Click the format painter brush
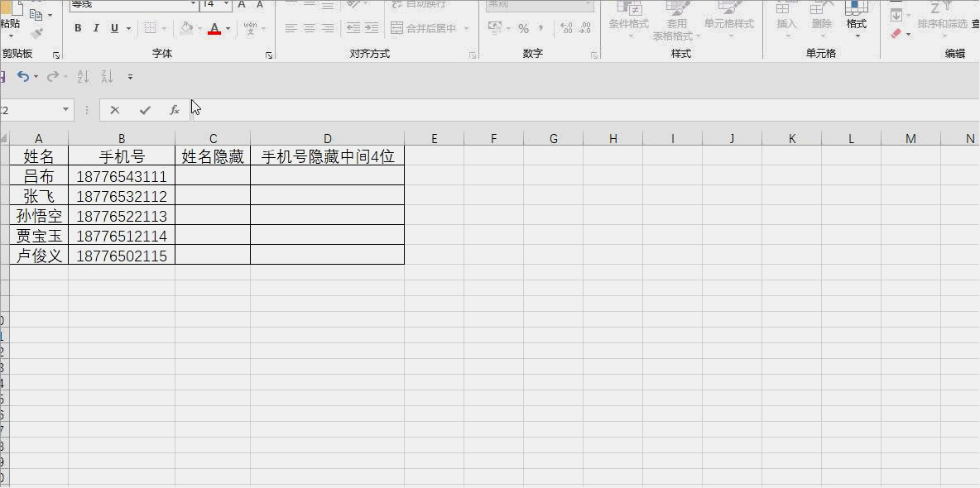This screenshot has height=488, width=980. click(x=37, y=33)
